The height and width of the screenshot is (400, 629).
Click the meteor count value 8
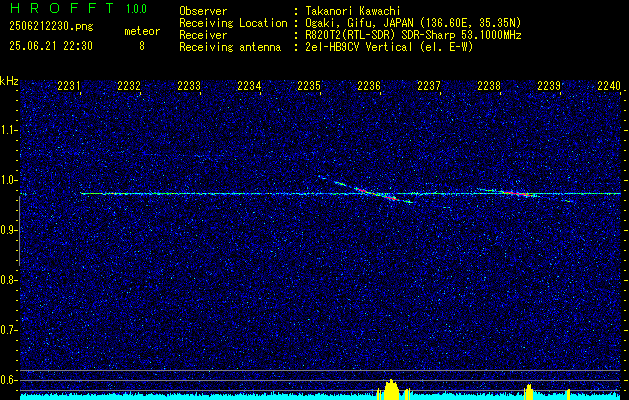pyautogui.click(x=142, y=46)
